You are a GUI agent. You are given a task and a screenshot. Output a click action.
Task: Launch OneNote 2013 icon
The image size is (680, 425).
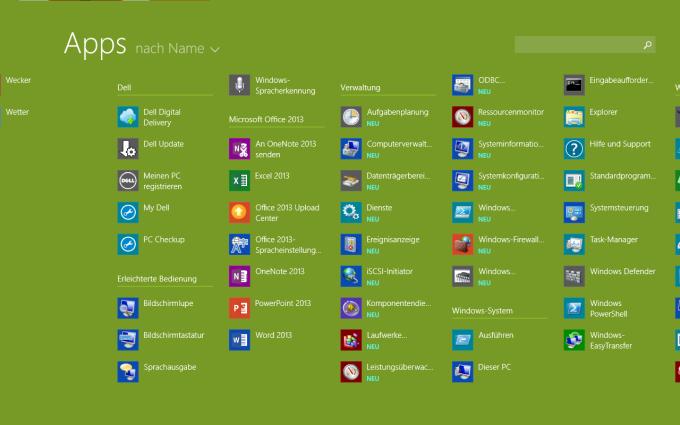point(239,276)
